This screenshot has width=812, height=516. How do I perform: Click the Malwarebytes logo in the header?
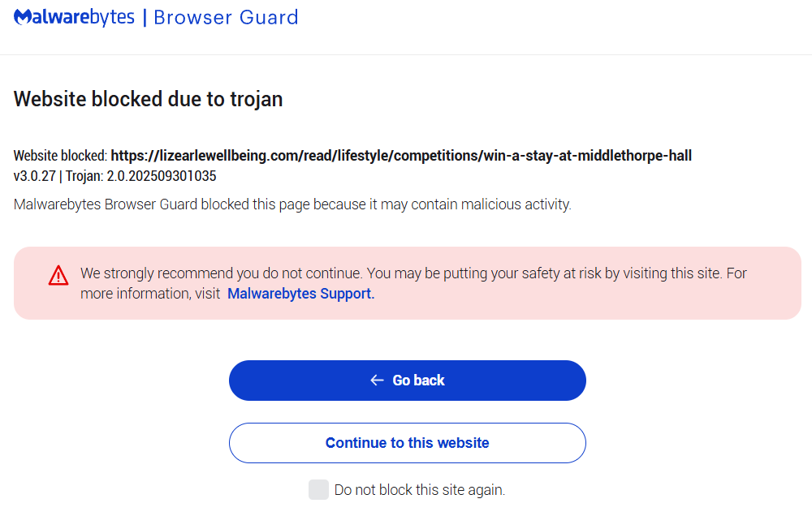pos(74,17)
